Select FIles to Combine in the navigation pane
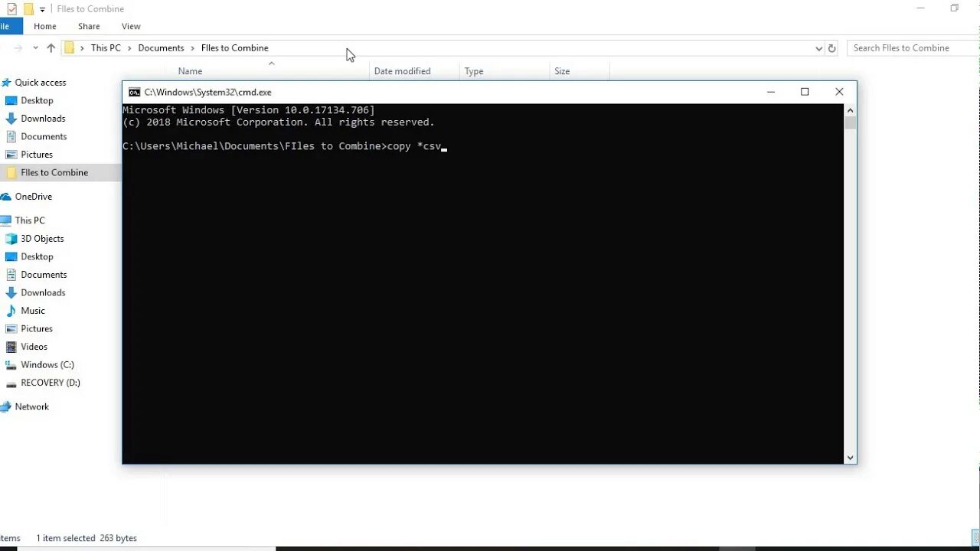980x551 pixels. tap(54, 172)
